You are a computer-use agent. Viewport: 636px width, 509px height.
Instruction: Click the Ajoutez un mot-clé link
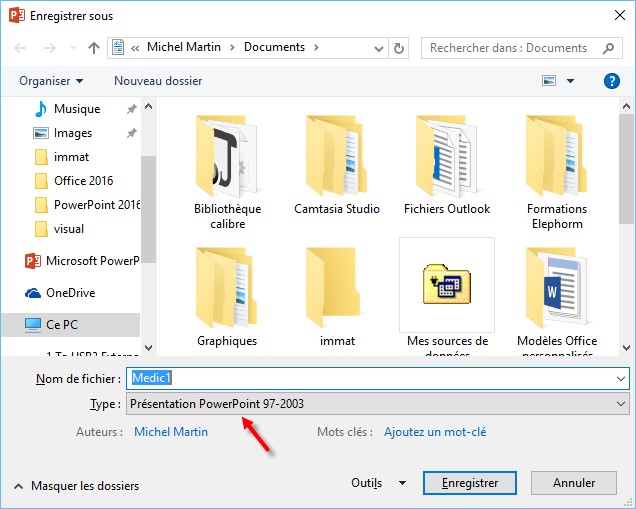point(435,432)
